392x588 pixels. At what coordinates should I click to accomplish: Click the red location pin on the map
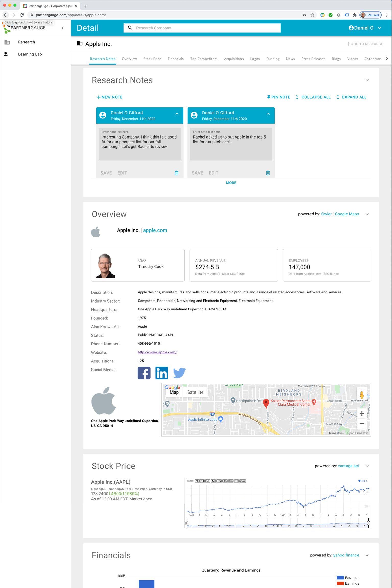[266, 404]
